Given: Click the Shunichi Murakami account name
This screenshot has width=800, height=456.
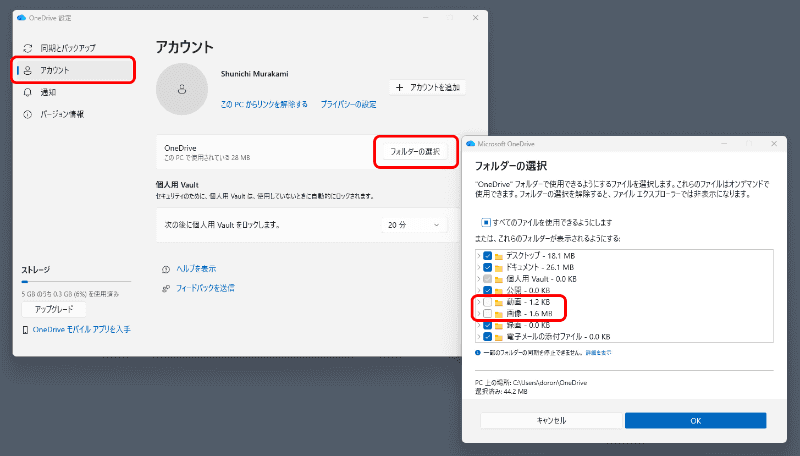Looking at the screenshot, I should [255, 74].
